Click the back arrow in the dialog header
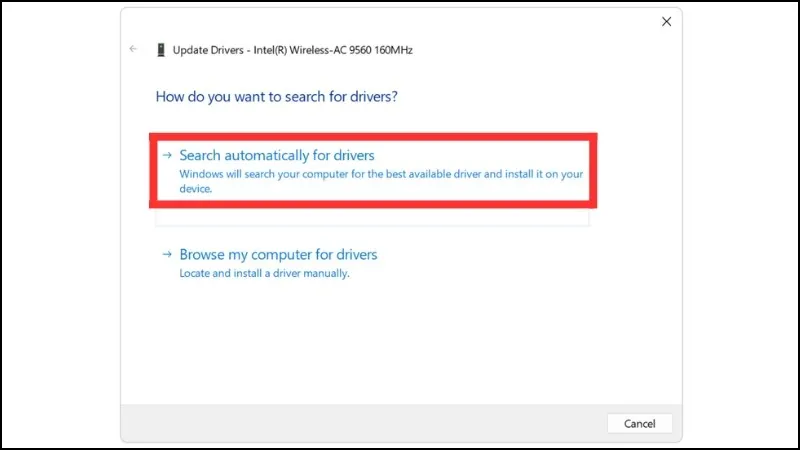Viewport: 800px width, 450px height. [x=133, y=49]
